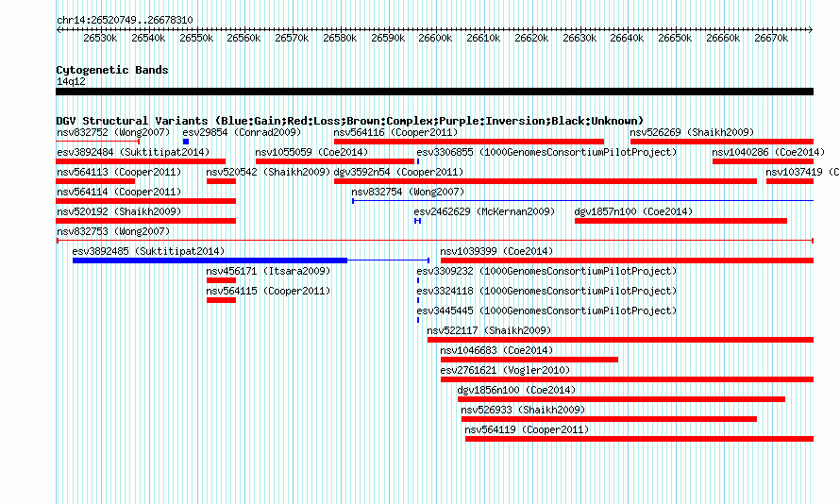This screenshot has width=840, height=504.
Task: Select nsv564114 (Cooper2011) variant label
Action: pos(119,192)
